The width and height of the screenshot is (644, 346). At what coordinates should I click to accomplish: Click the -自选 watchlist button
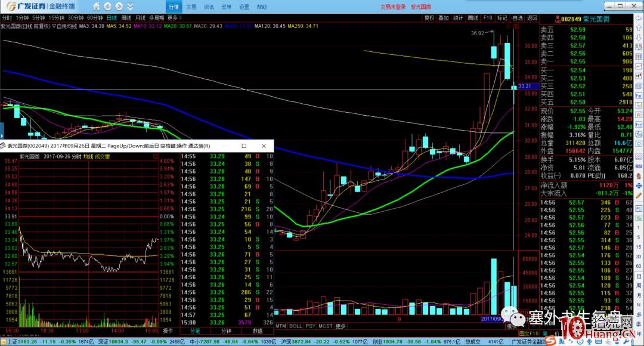(517, 18)
